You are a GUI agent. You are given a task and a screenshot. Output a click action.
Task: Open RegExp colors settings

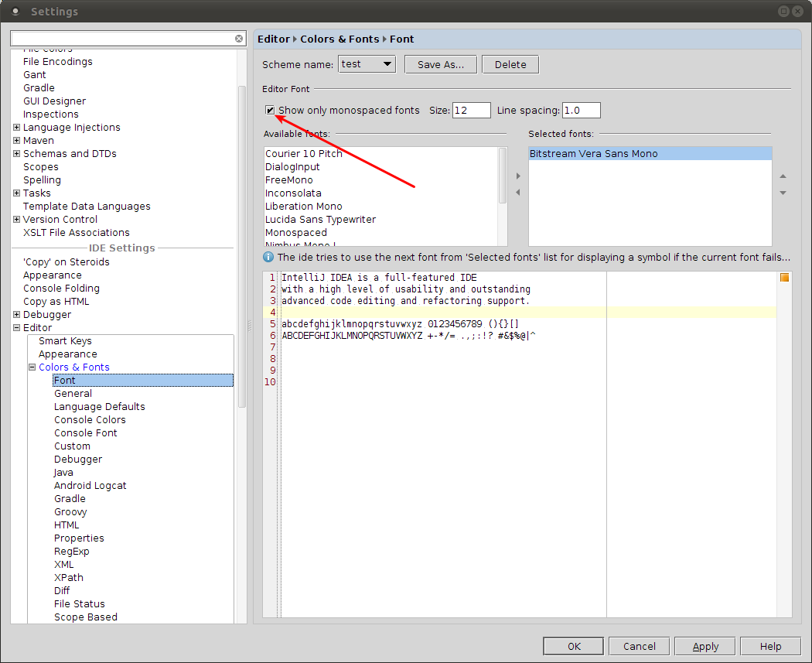[71, 551]
